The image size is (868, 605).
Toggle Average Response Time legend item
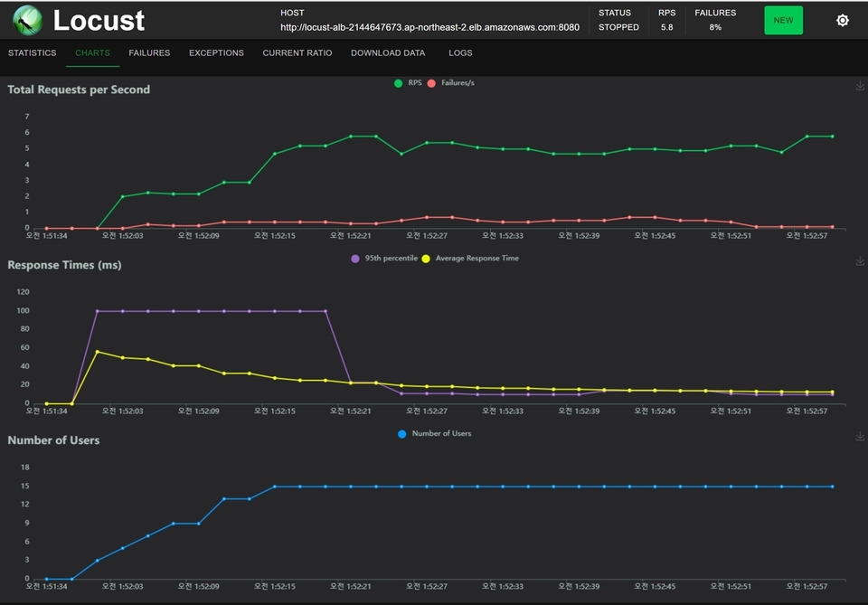click(x=470, y=259)
